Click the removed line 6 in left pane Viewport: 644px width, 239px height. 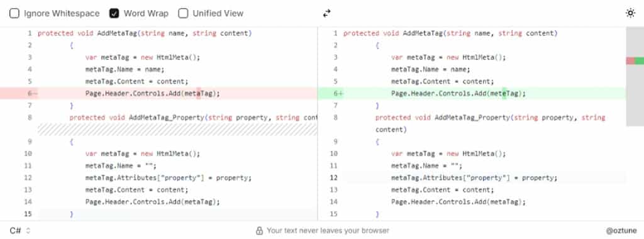coord(158,94)
